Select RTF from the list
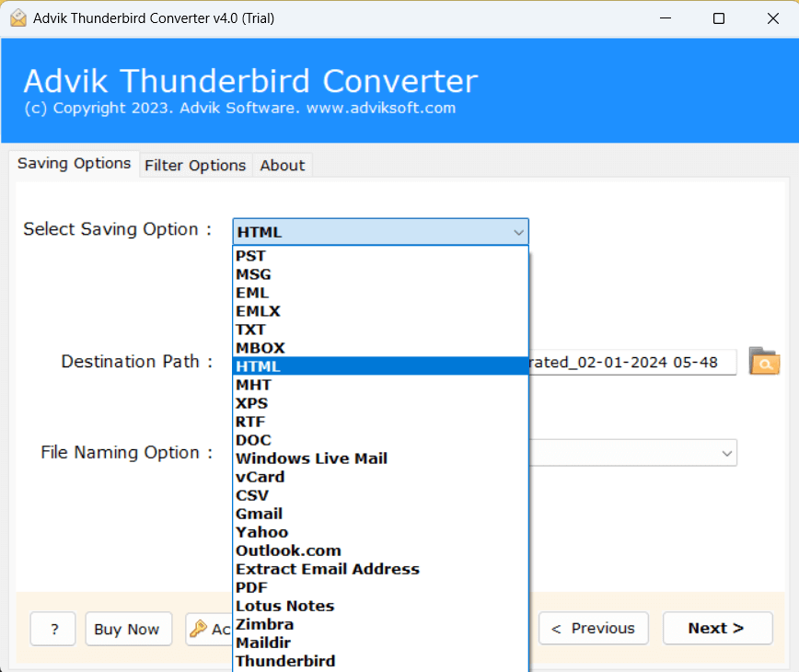Screen dimensions: 799x672 381,422
